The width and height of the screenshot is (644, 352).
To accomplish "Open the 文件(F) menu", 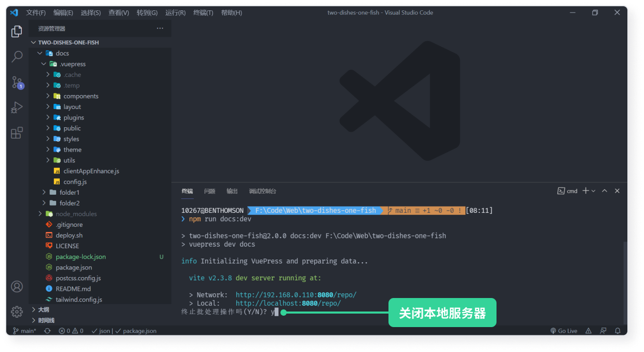I will tap(36, 12).
